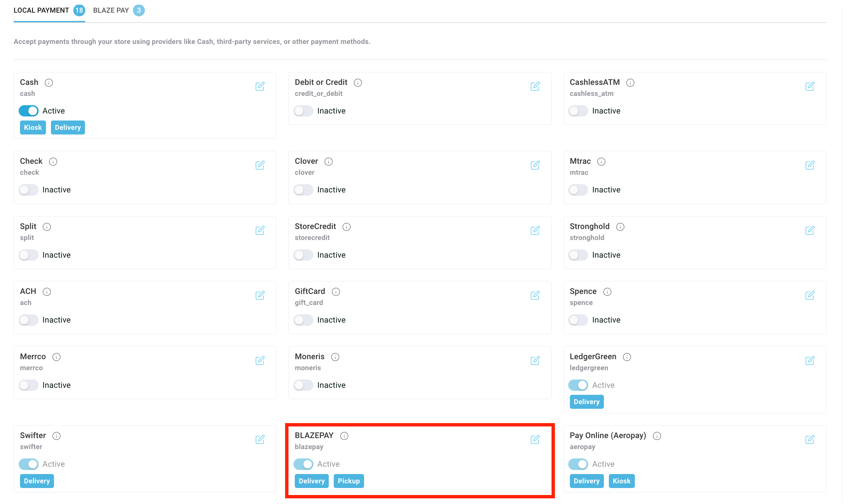Viewport: 848px width, 504px height.
Task: Disable the Cash active toggle
Action: [x=29, y=111]
